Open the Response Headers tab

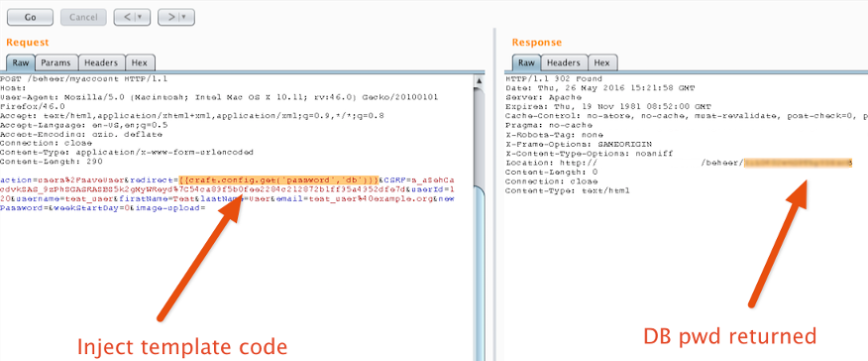(564, 62)
